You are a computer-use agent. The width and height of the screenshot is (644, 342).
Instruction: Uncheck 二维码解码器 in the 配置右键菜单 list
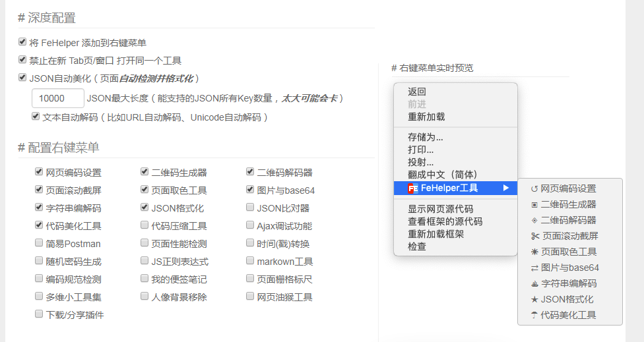(x=250, y=171)
